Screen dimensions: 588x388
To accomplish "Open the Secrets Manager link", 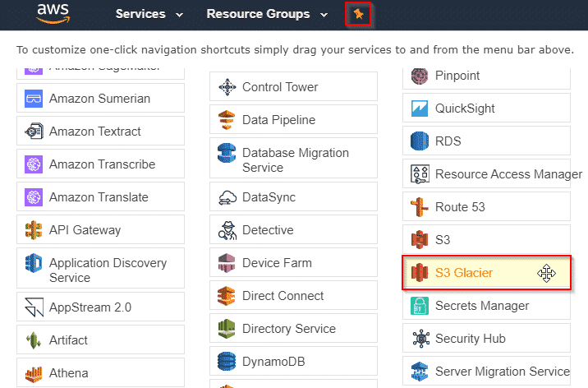I will (x=482, y=306).
